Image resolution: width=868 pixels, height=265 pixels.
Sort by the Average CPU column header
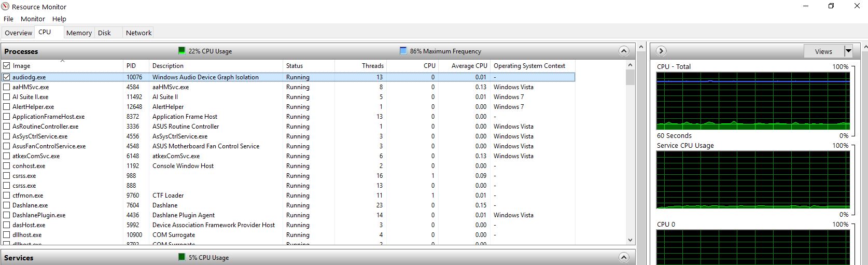coord(464,66)
